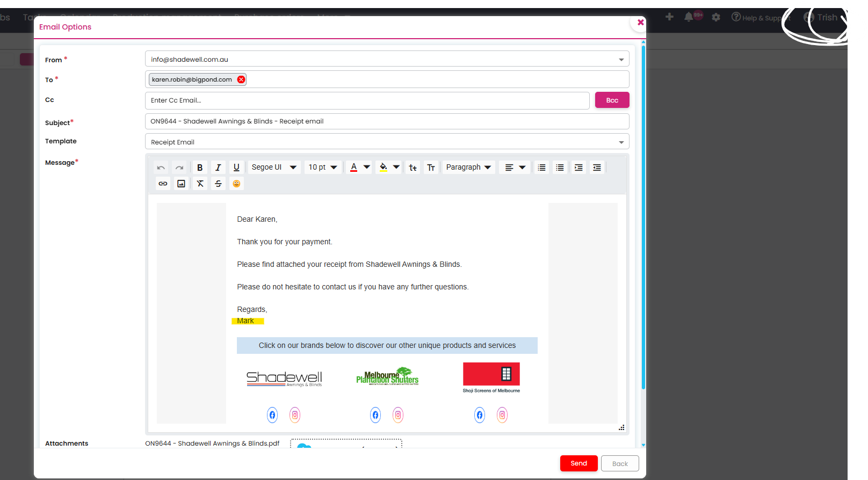The height and width of the screenshot is (480, 868).
Task: Open the text highlight color picker
Action: (396, 167)
